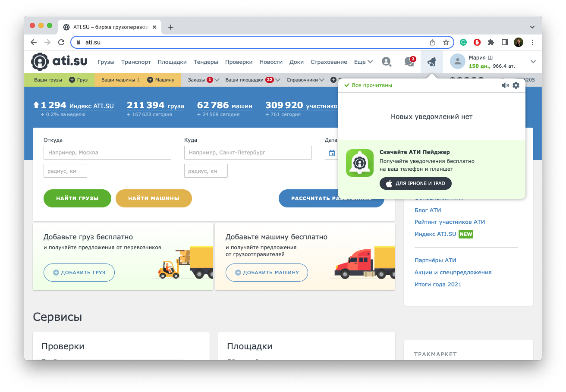Viewport: 566px width, 392px height.
Task: Click the ATI Pager app icon
Action: (360, 163)
